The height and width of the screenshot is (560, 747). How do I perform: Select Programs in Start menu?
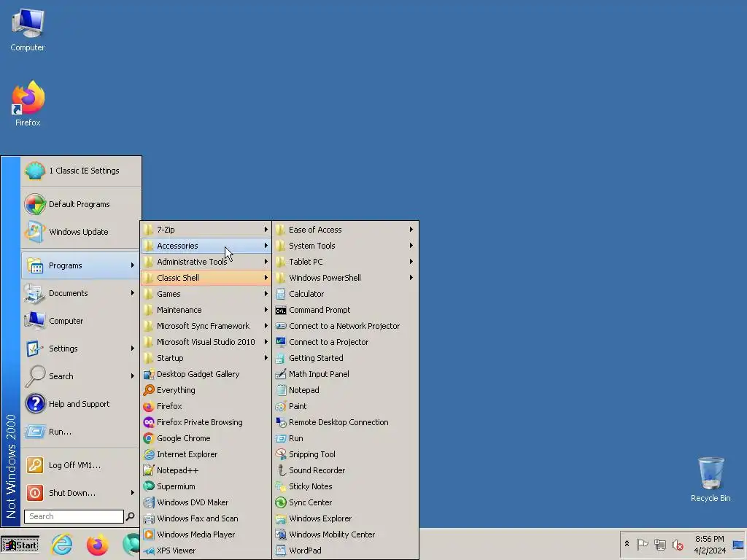pos(81,265)
